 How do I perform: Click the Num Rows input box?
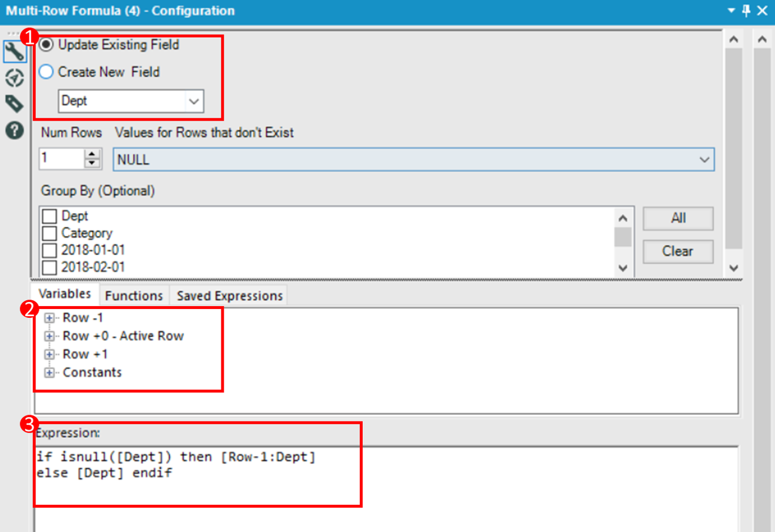[61, 158]
